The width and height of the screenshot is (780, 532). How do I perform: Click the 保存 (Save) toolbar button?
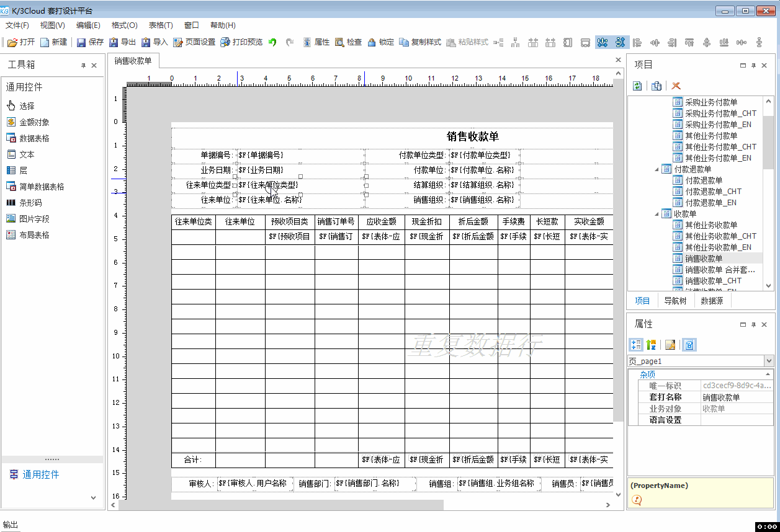coord(90,42)
